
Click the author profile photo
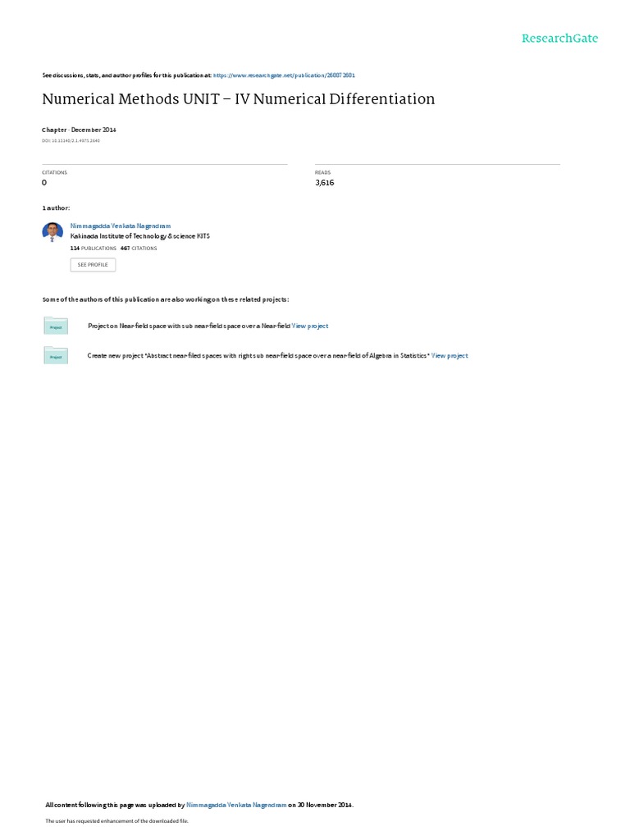click(x=52, y=232)
